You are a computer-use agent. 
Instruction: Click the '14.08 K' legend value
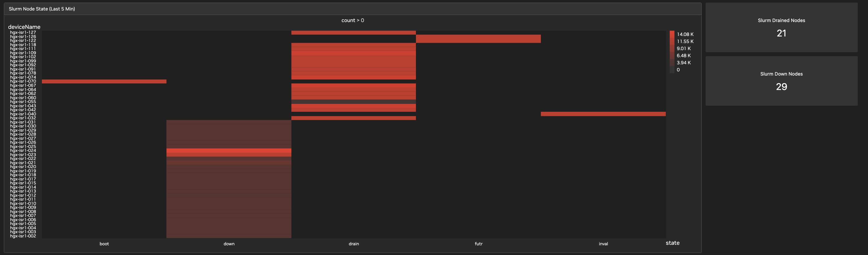pyautogui.click(x=685, y=34)
